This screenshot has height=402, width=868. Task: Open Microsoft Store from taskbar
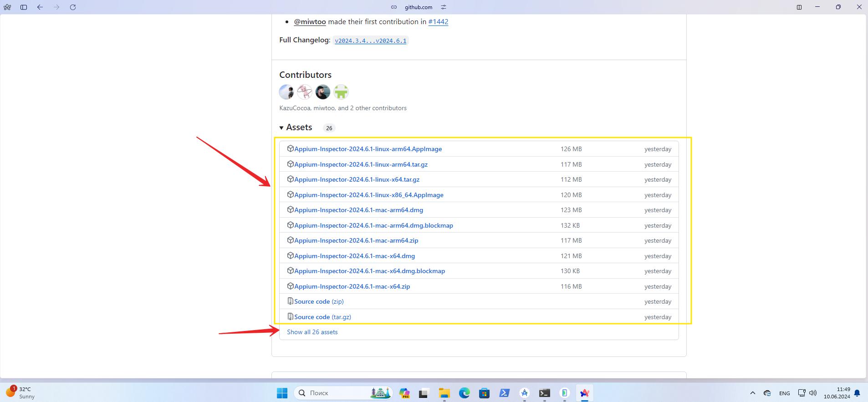(x=484, y=393)
